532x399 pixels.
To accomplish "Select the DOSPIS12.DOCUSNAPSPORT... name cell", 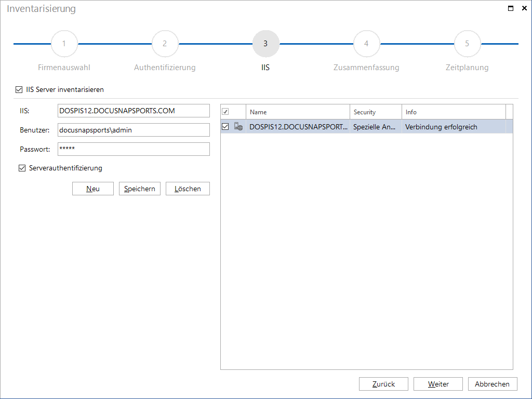I will (298, 127).
